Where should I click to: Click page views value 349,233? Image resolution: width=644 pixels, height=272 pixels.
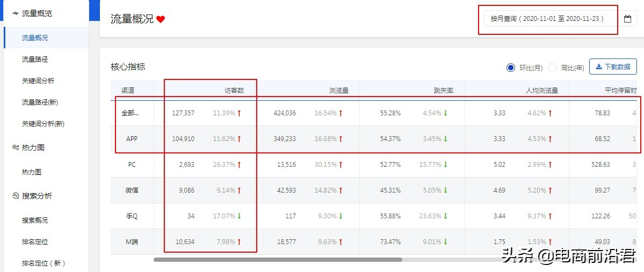tap(285, 139)
